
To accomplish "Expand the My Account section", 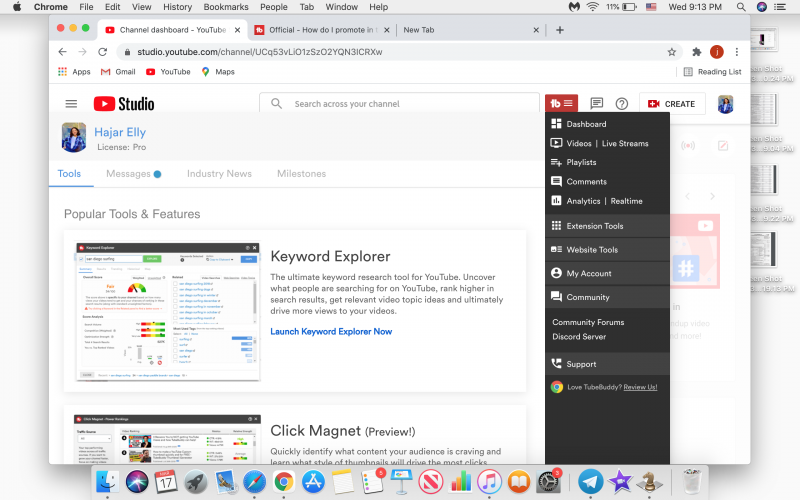I will pos(588,273).
